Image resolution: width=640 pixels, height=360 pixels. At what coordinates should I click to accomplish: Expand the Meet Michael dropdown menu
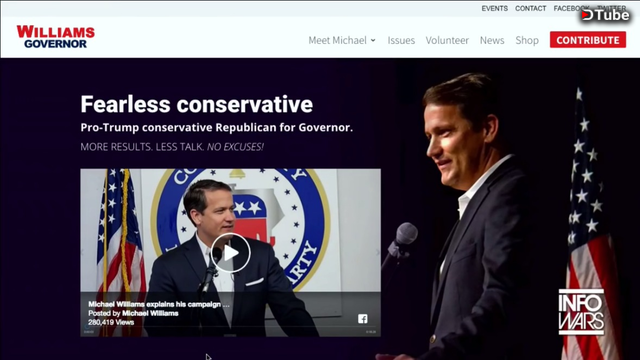click(342, 40)
